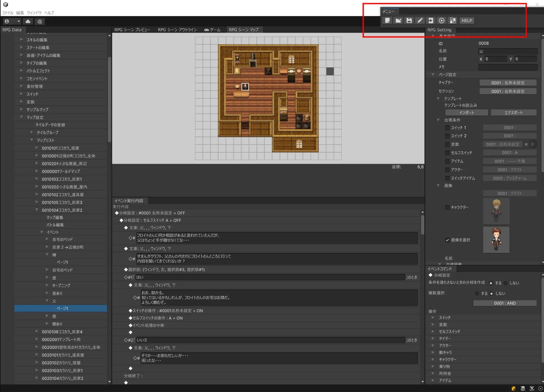This screenshot has height=392, width=544.
Task: Click the RPG Data panel vertical scrollbar
Action: (109, 100)
